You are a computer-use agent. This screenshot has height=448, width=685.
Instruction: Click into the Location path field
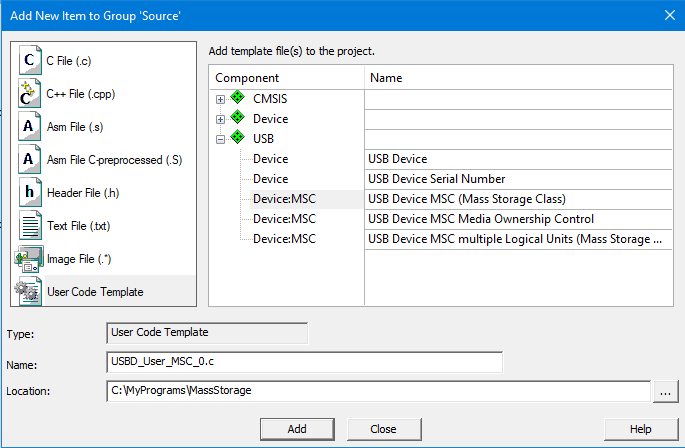pyautogui.click(x=378, y=391)
